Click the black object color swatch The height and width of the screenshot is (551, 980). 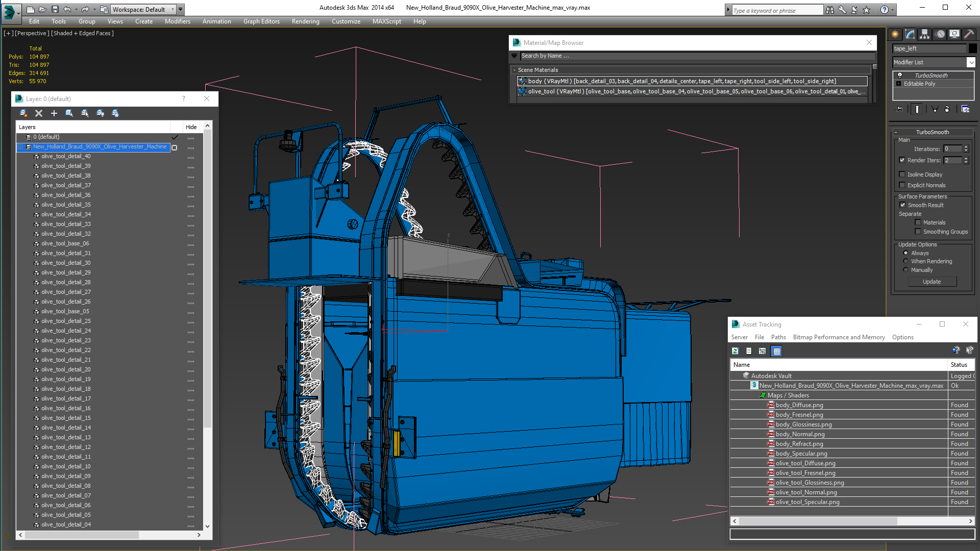(973, 48)
